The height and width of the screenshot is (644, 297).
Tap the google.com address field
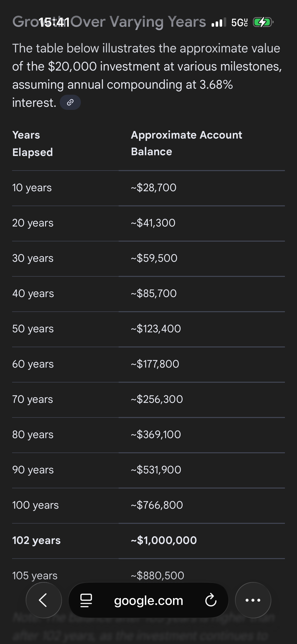pyautogui.click(x=149, y=600)
